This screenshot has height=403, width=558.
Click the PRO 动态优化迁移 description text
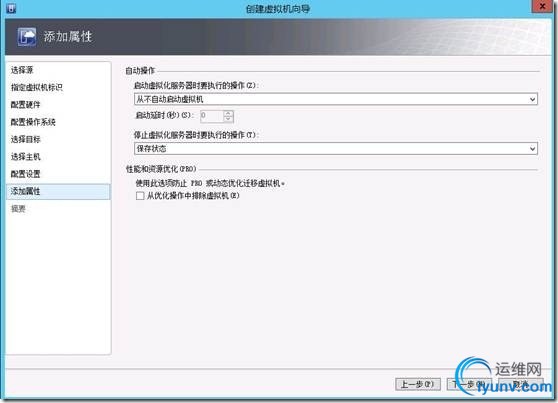[210, 183]
